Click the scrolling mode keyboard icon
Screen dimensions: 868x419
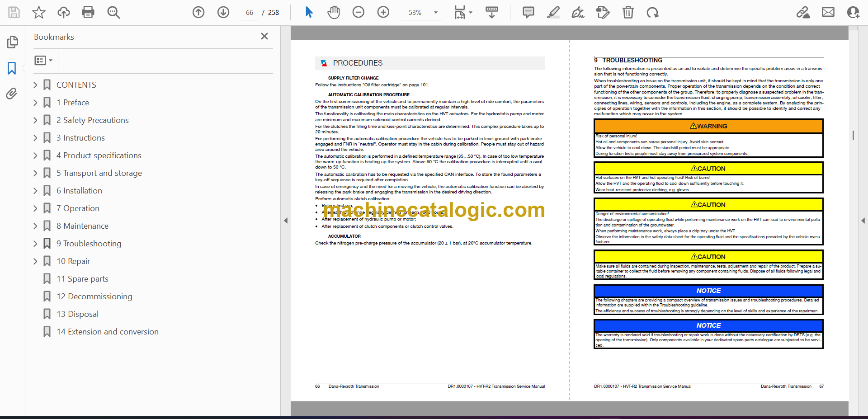pyautogui.click(x=492, y=12)
